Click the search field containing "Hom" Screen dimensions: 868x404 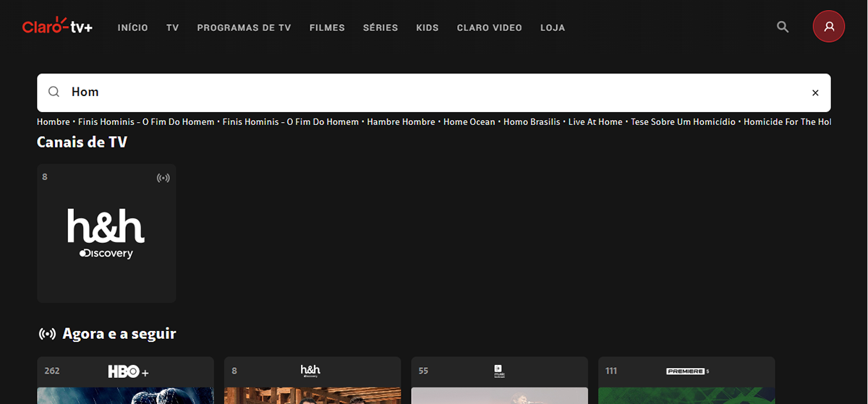click(434, 93)
